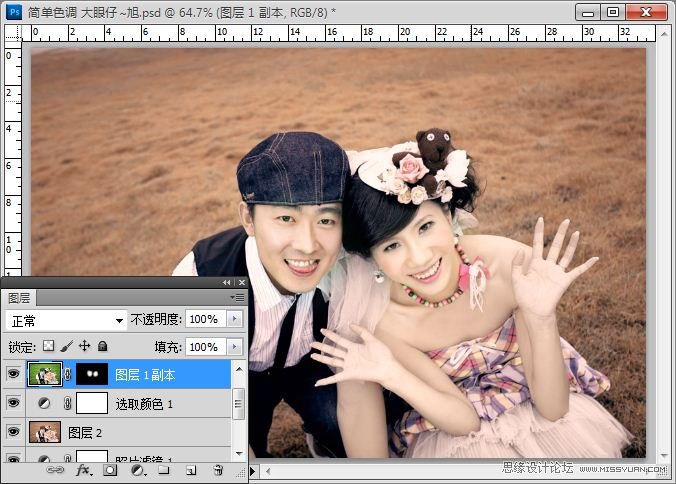Lock all padlock icon
Screen dimensions: 676x484
[x=103, y=346]
